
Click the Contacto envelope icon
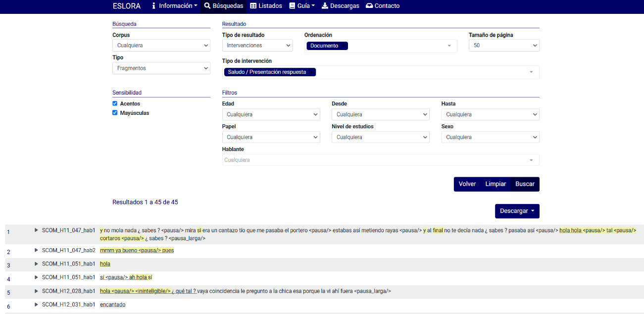pos(369,6)
